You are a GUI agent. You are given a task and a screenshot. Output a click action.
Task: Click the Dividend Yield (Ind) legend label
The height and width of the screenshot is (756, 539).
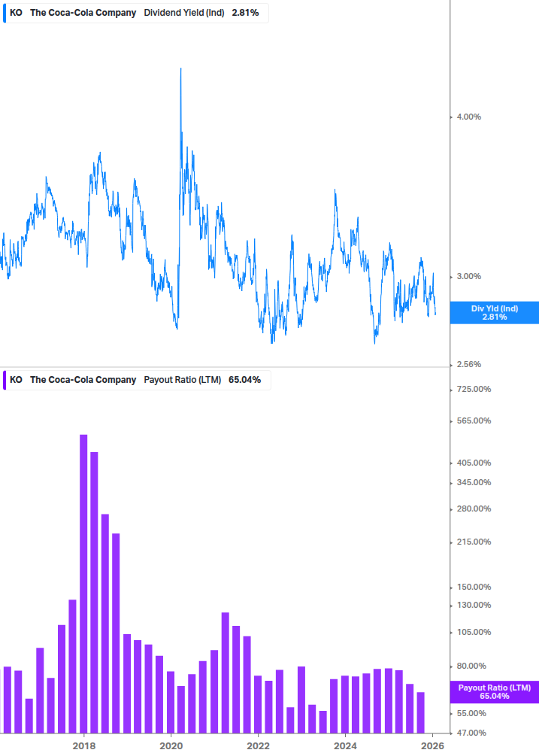(x=183, y=13)
